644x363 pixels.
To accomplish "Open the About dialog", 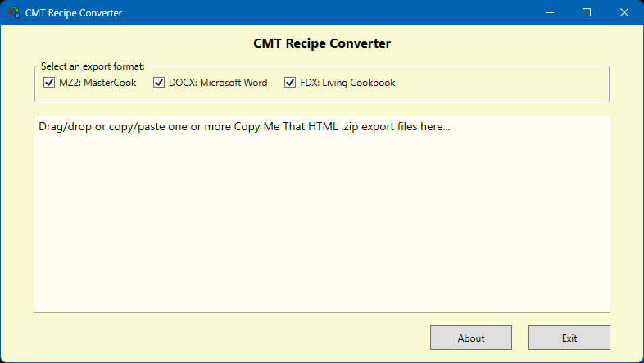I will click(471, 338).
